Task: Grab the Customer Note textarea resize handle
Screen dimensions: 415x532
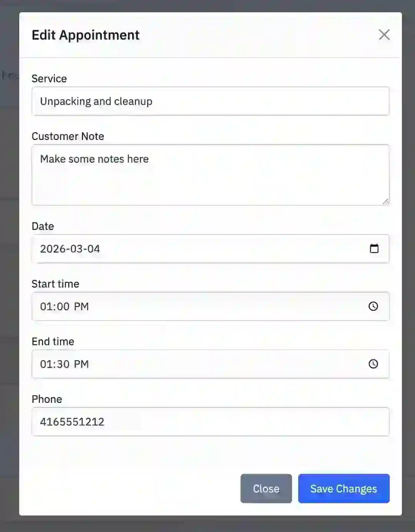Action: click(x=385, y=201)
